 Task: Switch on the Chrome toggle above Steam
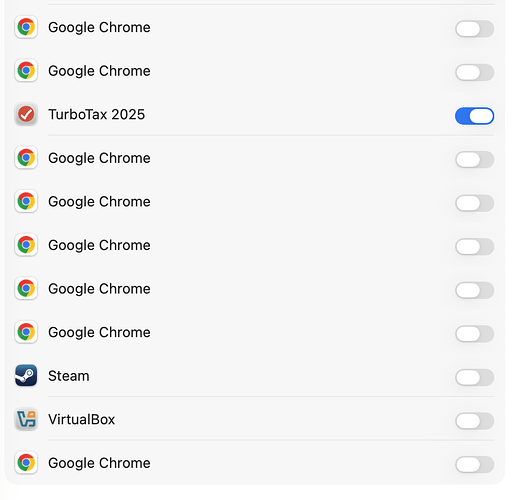[x=474, y=334]
